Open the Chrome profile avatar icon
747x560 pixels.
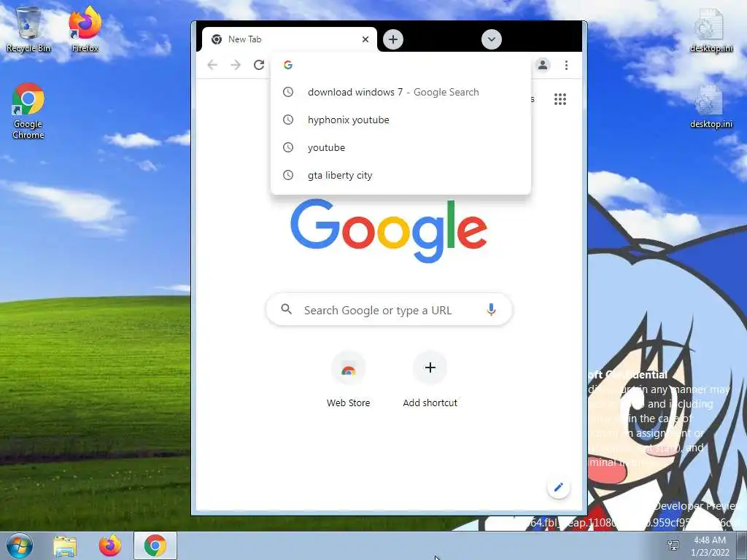pos(543,65)
